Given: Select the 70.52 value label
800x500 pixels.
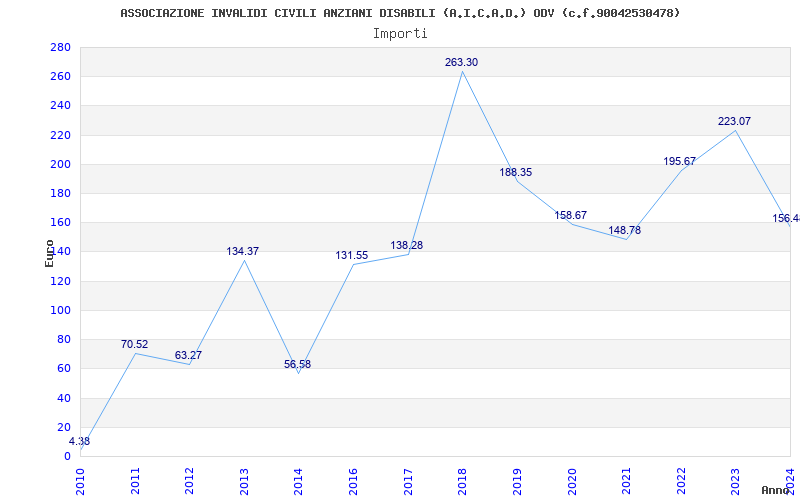Looking at the screenshot, I should [134, 344].
